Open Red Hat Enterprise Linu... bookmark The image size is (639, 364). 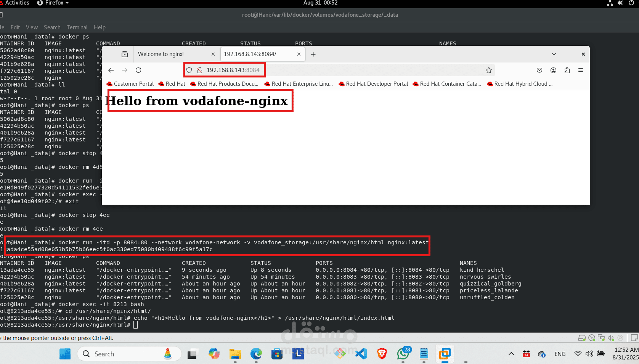[x=299, y=84]
